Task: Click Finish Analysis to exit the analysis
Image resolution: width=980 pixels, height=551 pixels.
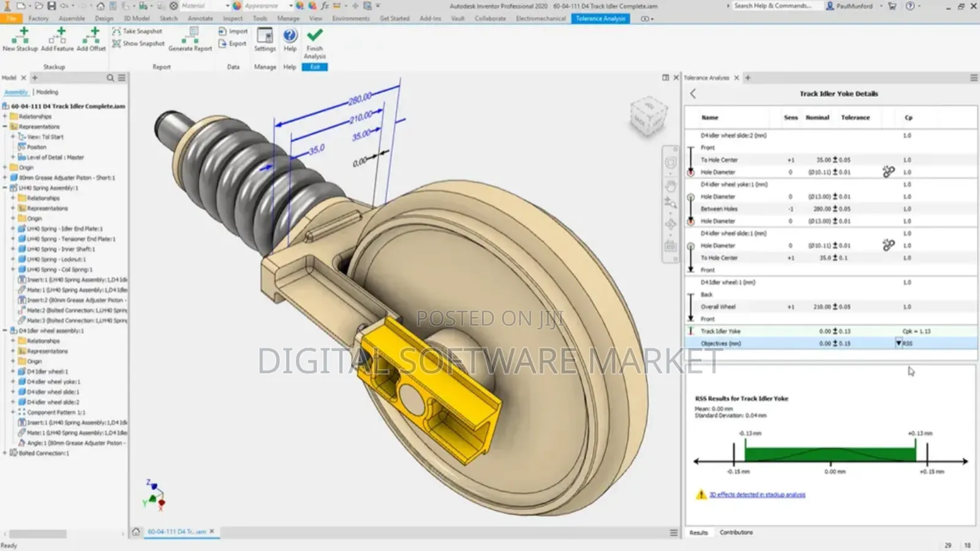Action: coord(314,39)
